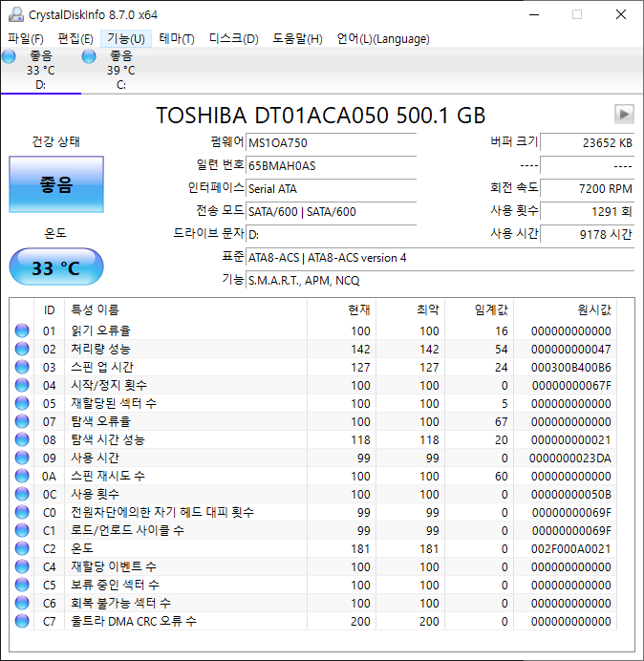Open the 도움말(H) menu
The width and height of the screenshot is (644, 661).
point(297,39)
